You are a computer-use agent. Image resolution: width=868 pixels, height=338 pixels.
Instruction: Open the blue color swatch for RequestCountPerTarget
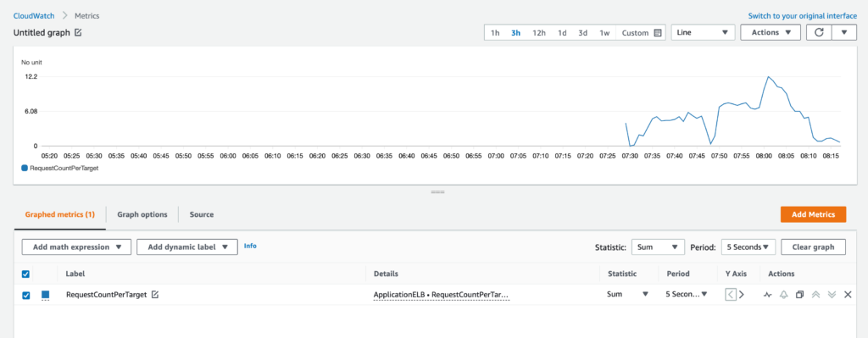click(x=46, y=295)
